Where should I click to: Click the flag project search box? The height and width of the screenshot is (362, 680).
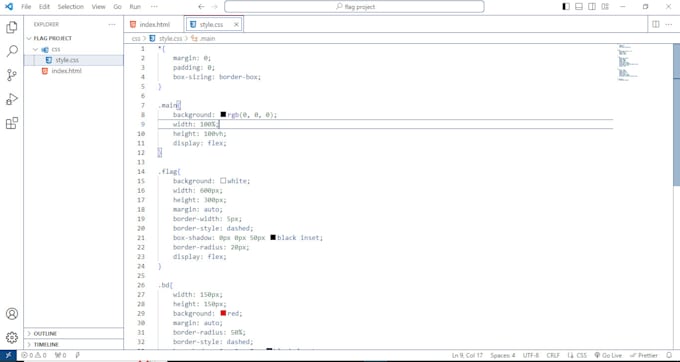(x=354, y=7)
